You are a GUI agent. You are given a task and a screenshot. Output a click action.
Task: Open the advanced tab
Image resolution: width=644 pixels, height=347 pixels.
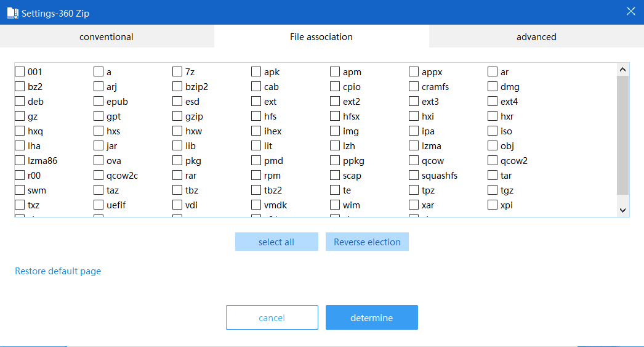pos(536,37)
